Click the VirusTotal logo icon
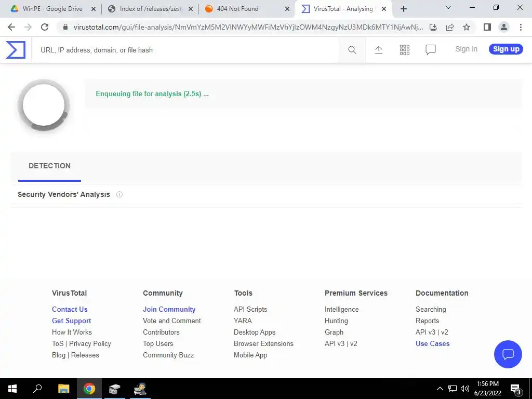 coord(16,50)
